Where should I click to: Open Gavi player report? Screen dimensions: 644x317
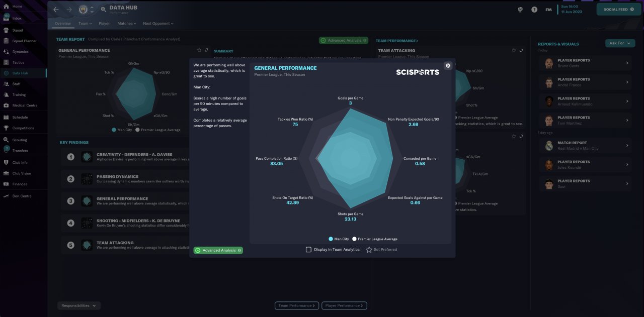pyautogui.click(x=586, y=184)
